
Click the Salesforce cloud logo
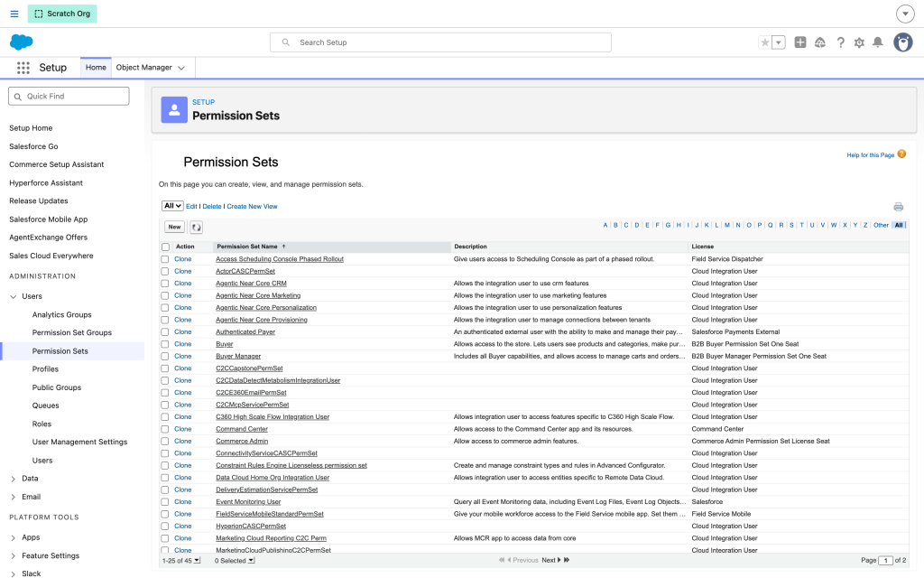pyautogui.click(x=22, y=42)
